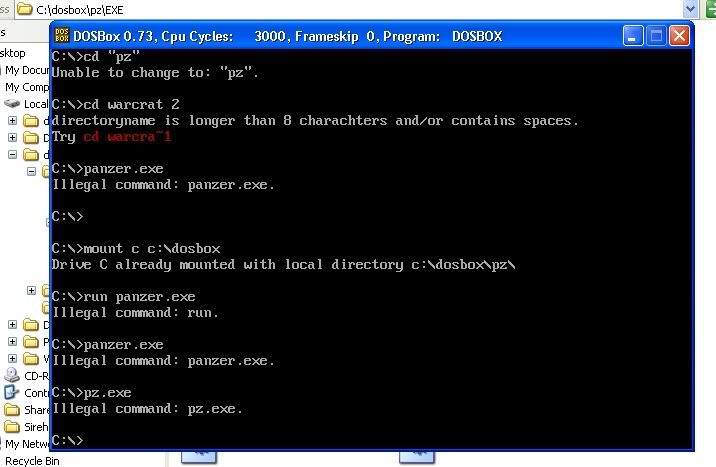Close the DOSBox window

(679, 36)
